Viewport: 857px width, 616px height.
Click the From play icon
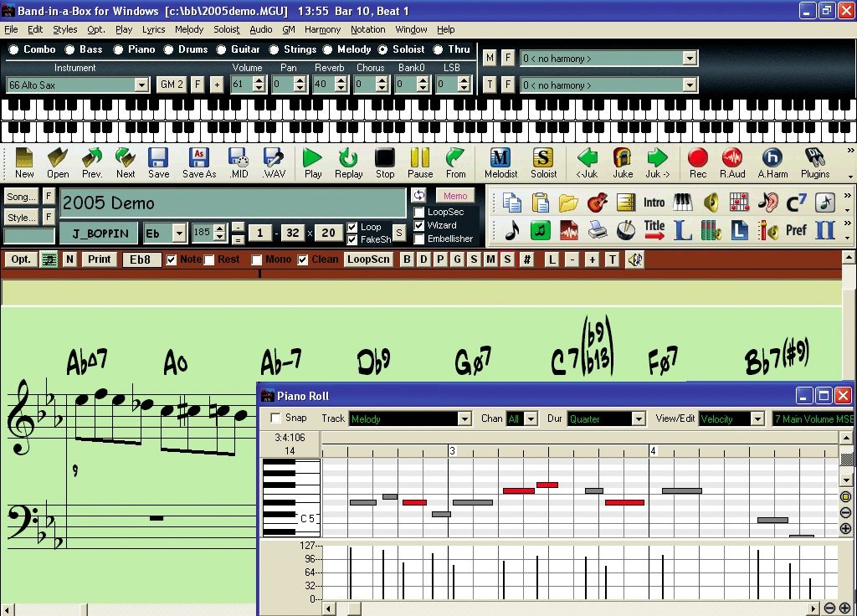click(x=455, y=163)
